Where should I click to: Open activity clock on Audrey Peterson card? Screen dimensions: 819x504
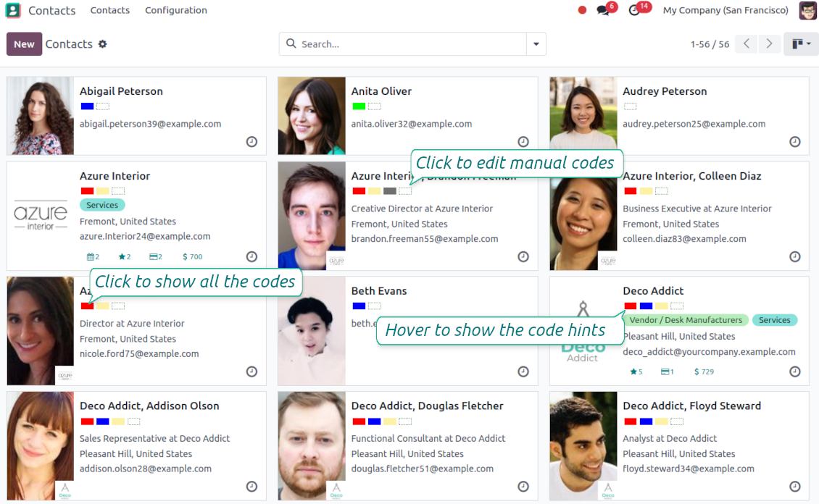pos(794,141)
